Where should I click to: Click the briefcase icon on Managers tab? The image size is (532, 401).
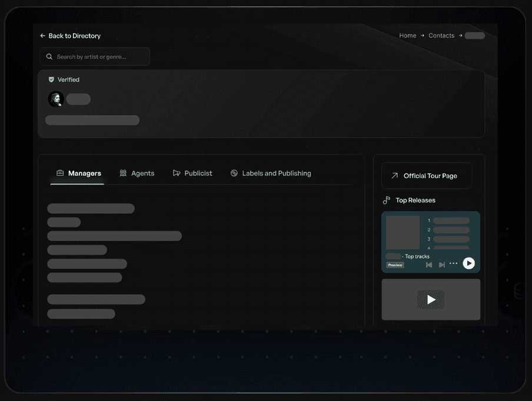point(59,173)
